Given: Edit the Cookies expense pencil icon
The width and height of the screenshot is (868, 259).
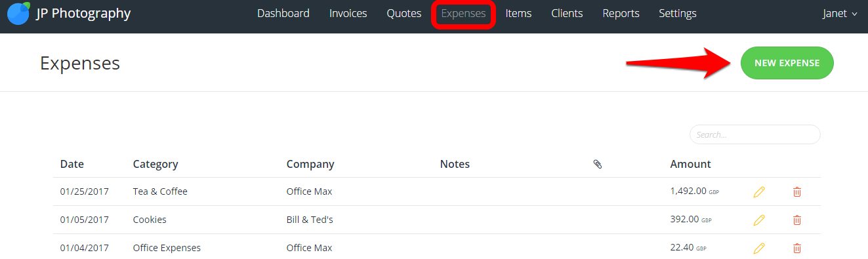Looking at the screenshot, I should [x=759, y=220].
